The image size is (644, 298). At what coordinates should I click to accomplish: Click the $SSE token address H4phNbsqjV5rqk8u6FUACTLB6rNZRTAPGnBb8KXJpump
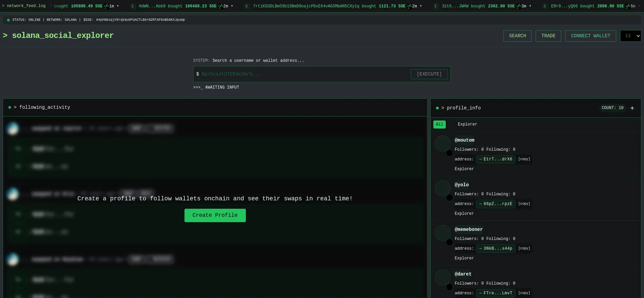[x=141, y=20]
